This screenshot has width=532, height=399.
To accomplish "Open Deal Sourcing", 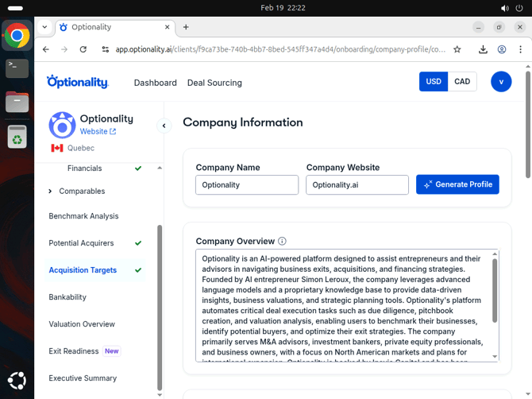I will 214,83.
